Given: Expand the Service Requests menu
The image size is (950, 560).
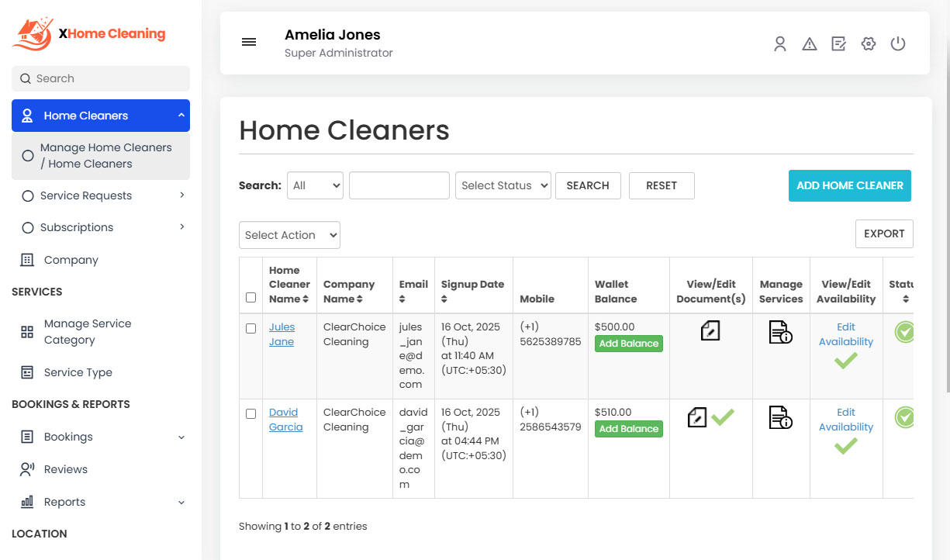Looking at the screenshot, I should pyautogui.click(x=85, y=195).
